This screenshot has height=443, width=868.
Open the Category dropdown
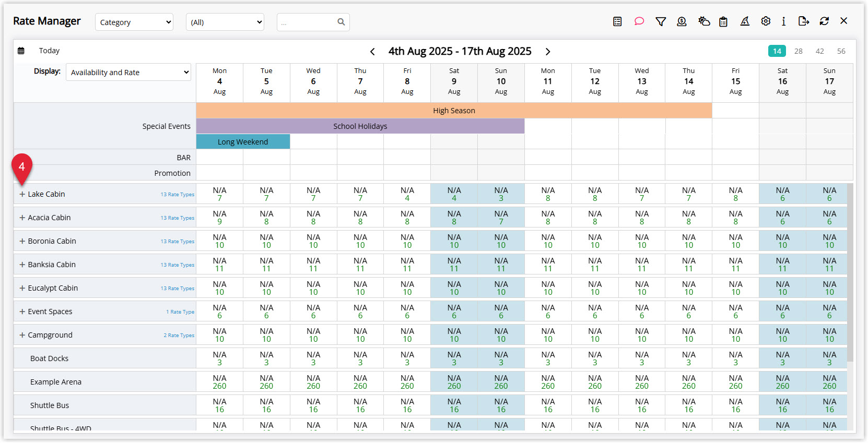click(x=134, y=22)
